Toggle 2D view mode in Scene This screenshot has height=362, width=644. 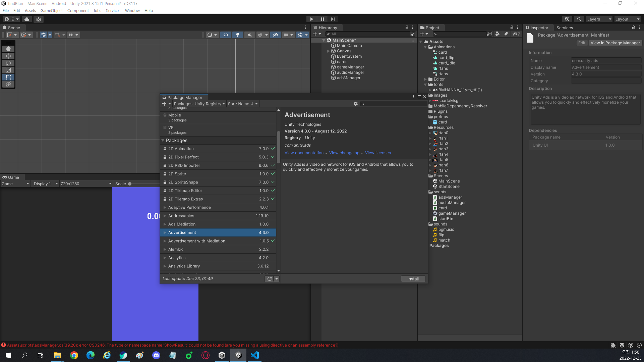(226, 35)
